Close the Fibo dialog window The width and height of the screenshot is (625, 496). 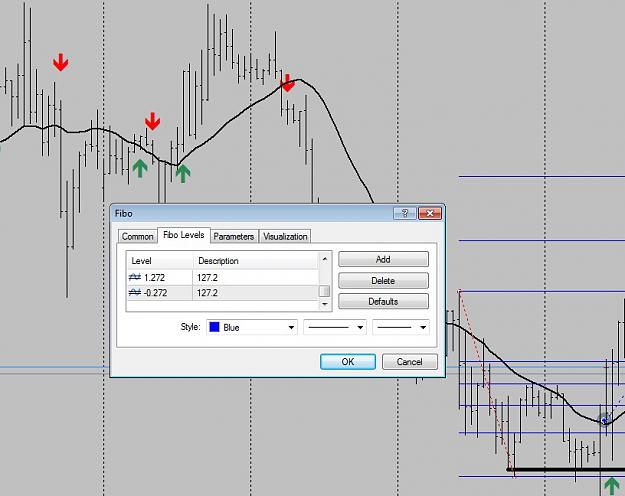[x=430, y=213]
